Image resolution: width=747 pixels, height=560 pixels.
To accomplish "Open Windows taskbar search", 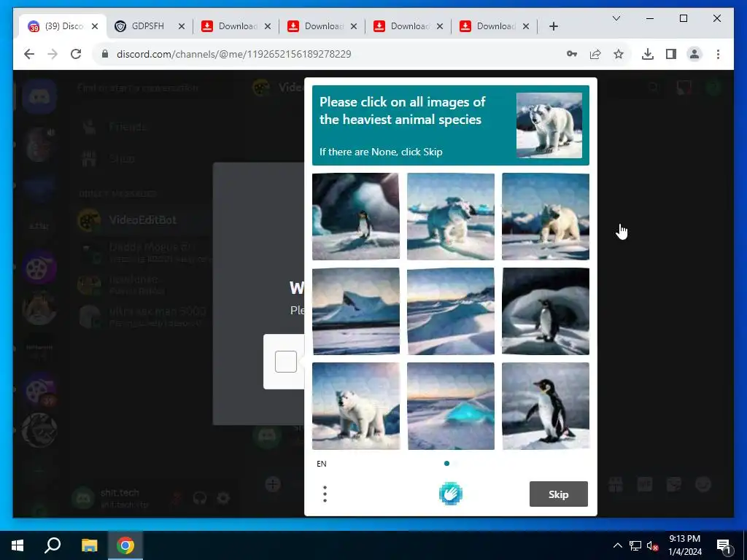I will [53, 545].
